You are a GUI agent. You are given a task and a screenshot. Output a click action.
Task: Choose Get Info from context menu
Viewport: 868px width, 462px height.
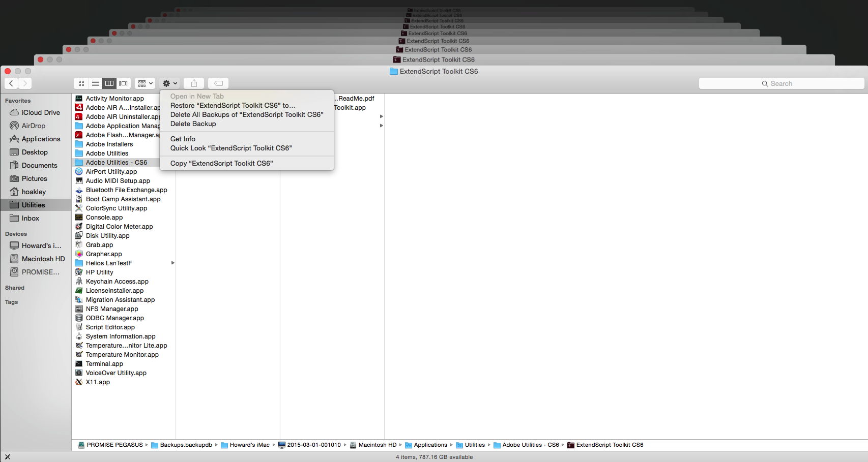point(183,139)
